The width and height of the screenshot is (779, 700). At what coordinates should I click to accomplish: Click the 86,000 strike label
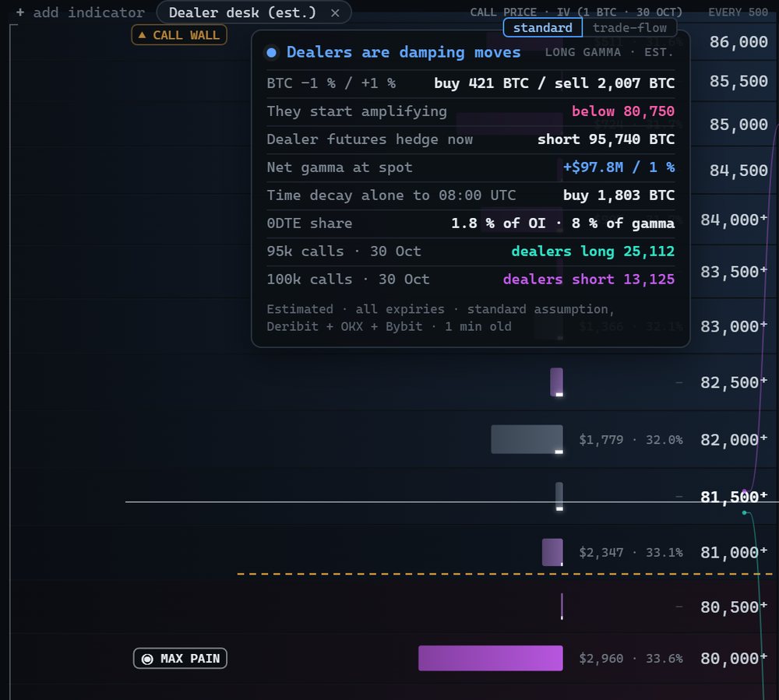(738, 42)
